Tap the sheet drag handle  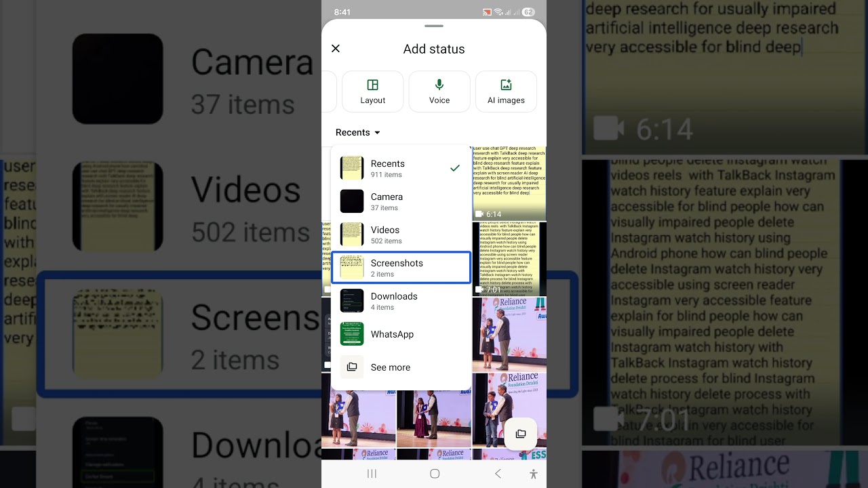434,26
